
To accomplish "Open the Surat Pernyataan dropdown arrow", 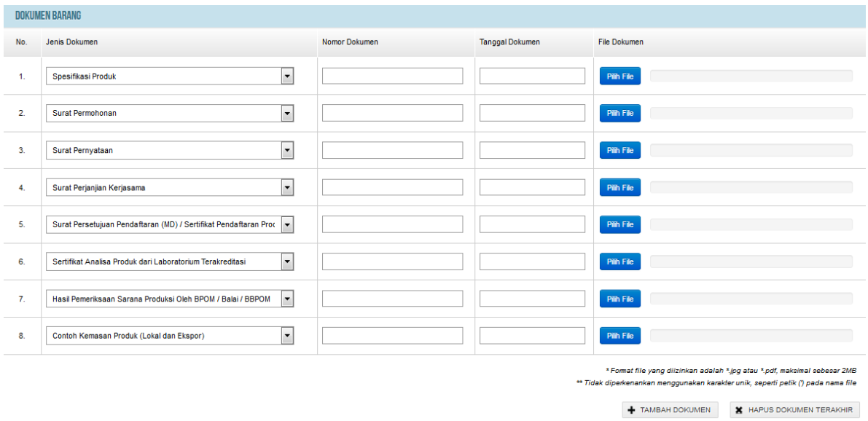I will (287, 150).
